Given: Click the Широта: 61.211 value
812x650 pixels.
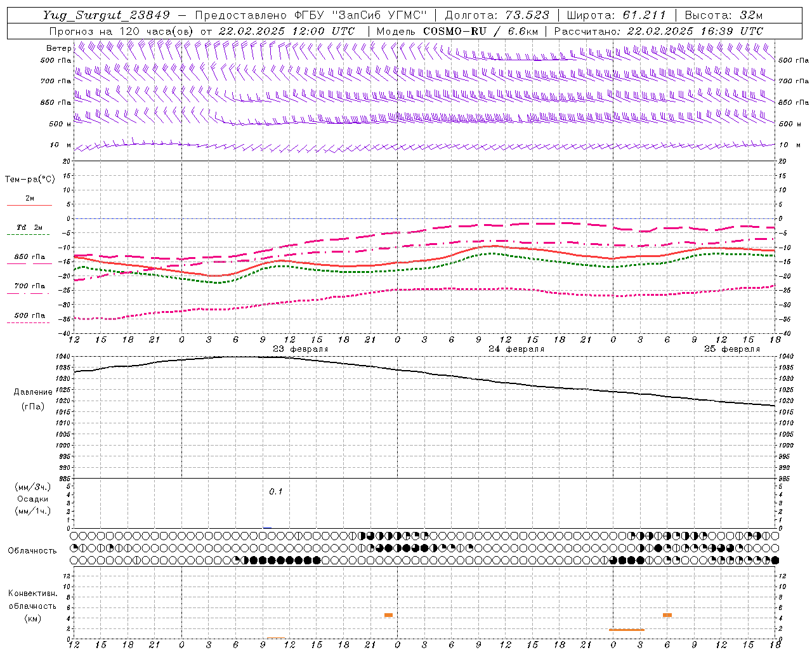Looking at the screenshot, I should tap(617, 15).
